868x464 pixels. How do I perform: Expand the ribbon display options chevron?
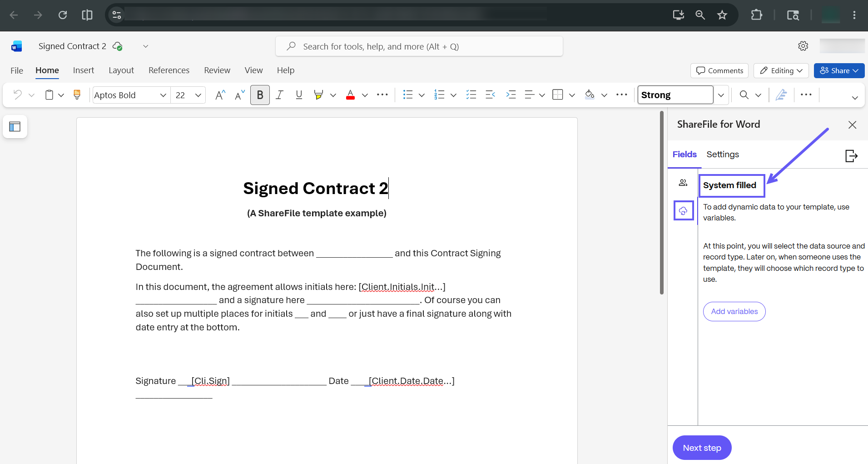(x=855, y=98)
